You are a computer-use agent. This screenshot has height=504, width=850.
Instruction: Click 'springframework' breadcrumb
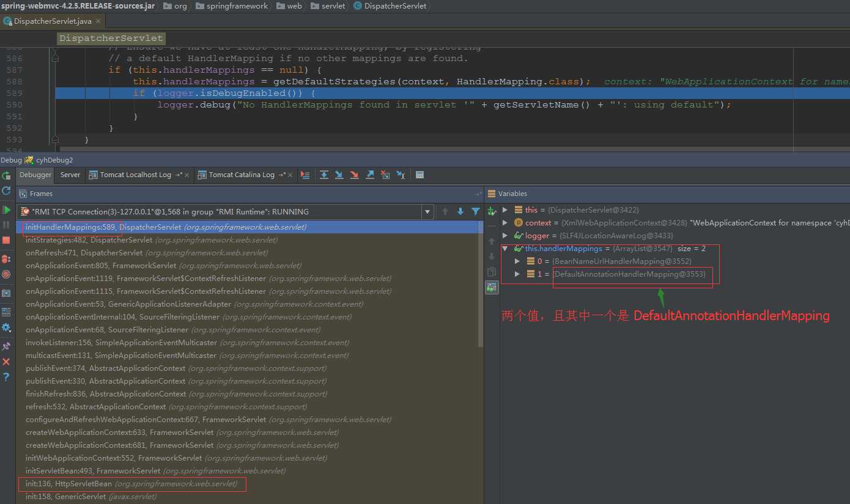pyautogui.click(x=232, y=5)
